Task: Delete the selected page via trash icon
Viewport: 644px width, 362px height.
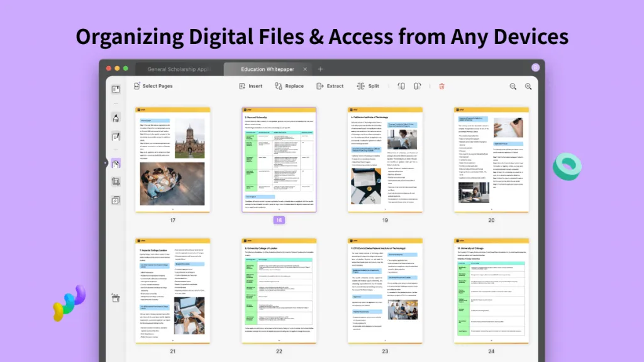Action: click(x=441, y=86)
